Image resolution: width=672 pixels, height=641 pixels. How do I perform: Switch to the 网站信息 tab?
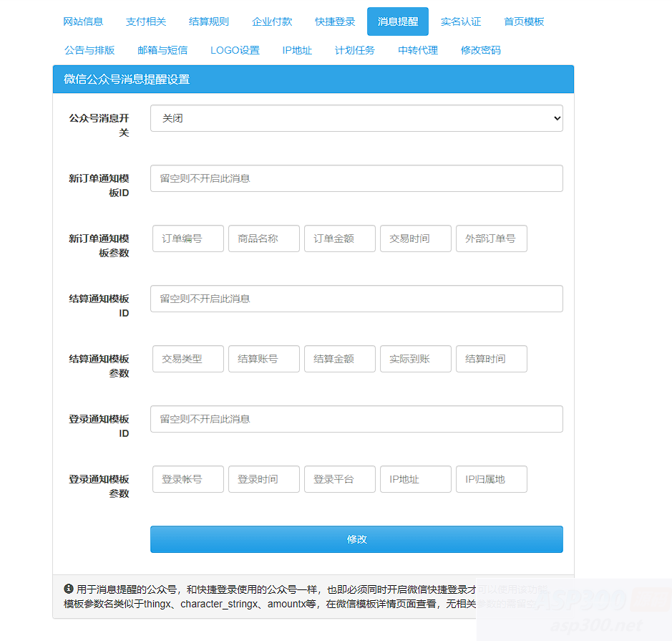[82, 21]
